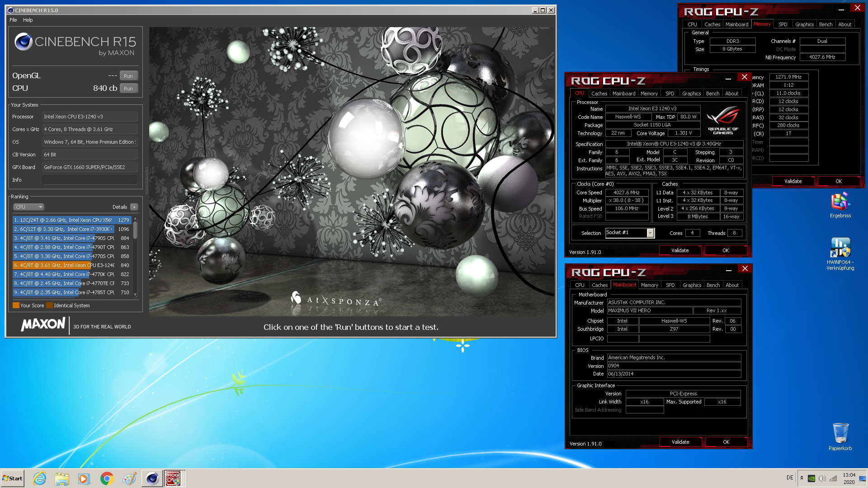This screenshot has height=488, width=868.
Task: Select highlighted Xeon E3-1240 ranking row
Action: point(72,265)
